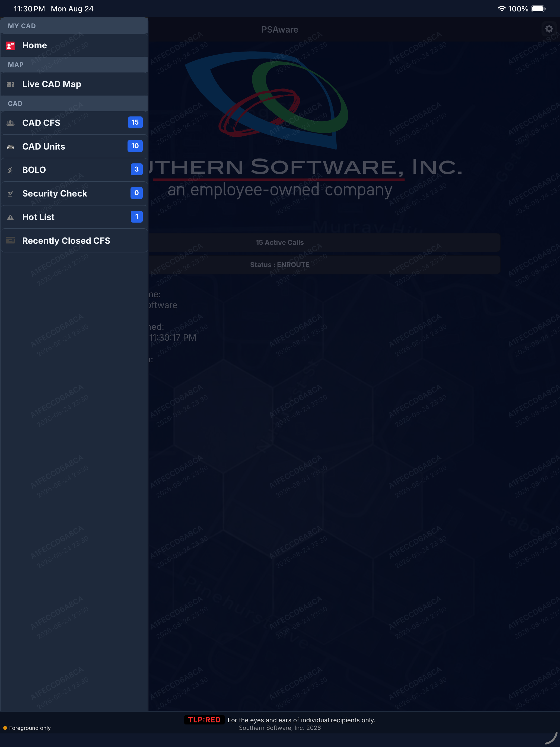
Task: Click the 3 badge on BOLO
Action: point(136,169)
